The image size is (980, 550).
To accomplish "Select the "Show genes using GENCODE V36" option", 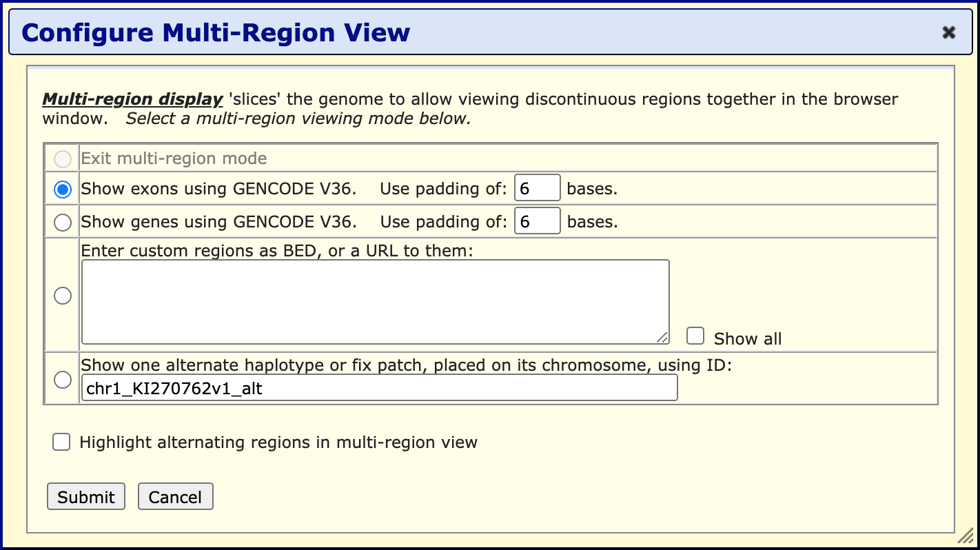I will (x=62, y=221).
